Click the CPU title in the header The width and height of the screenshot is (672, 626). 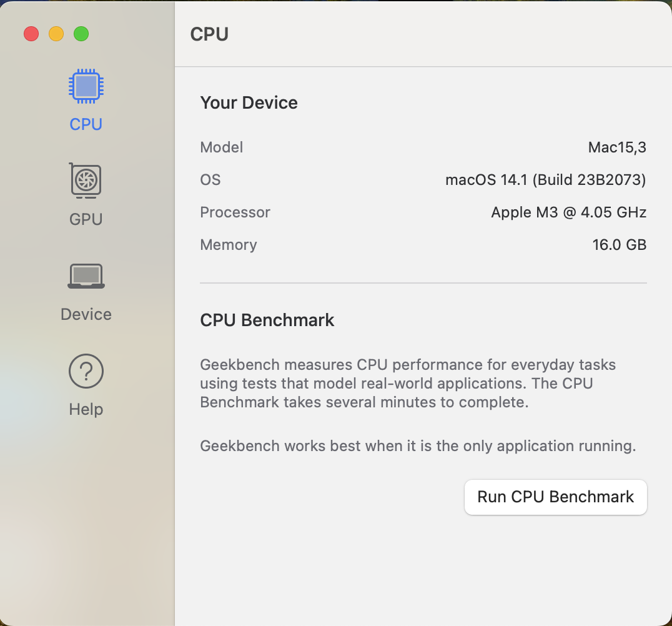(209, 34)
